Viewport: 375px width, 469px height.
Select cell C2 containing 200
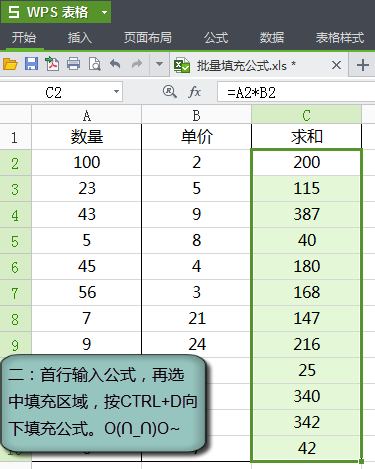click(306, 163)
